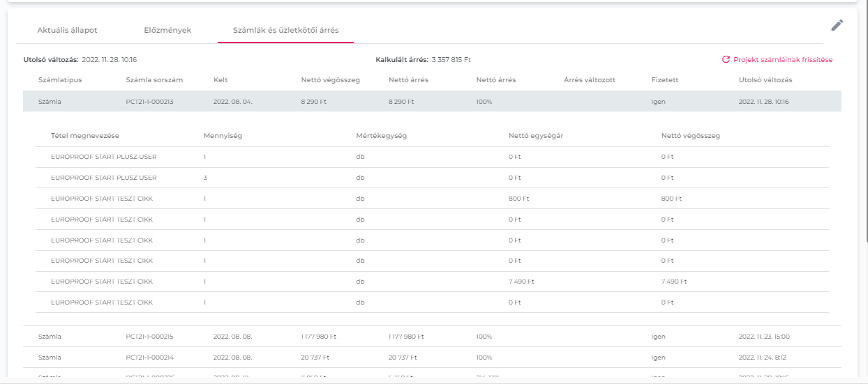
Task: Click the Projekt számláinak frissítése link
Action: pos(782,60)
